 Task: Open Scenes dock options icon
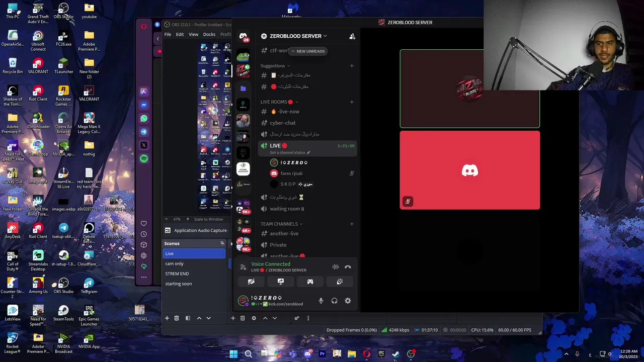pos(222,243)
